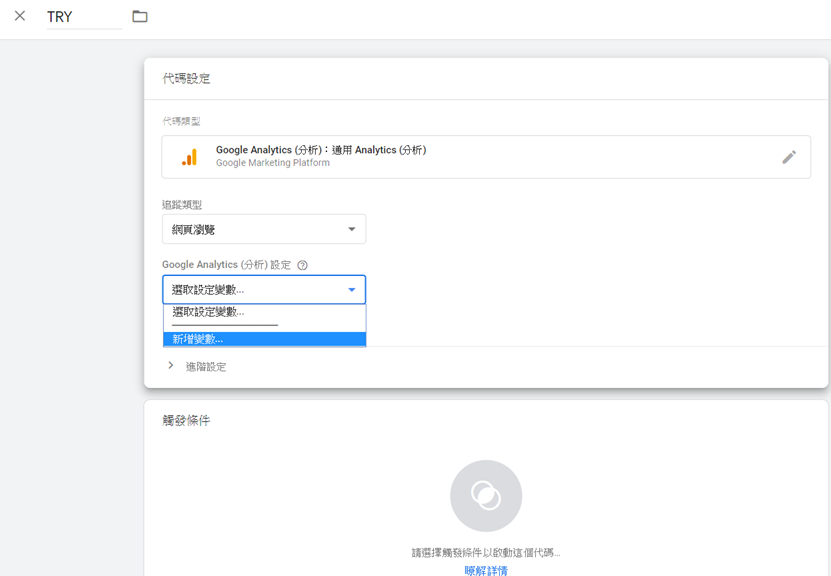Viewport: 831px width, 576px height.
Task: Click the 觸發條件 heading
Action: click(186, 421)
